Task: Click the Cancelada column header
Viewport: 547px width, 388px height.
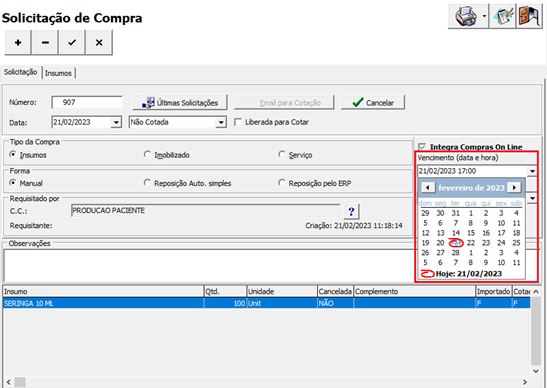Action: coord(336,291)
